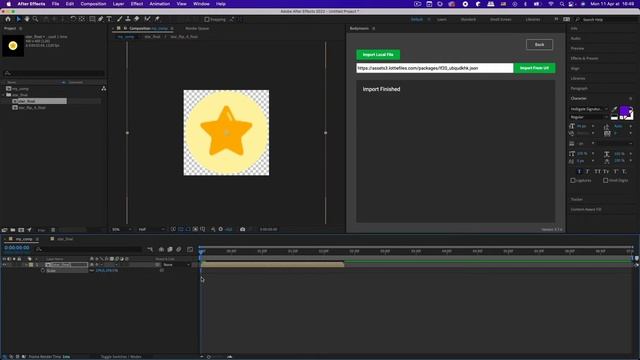Viewport: 640px width, 360px height.
Task: Click the purple fill color swatch
Action: 624,111
